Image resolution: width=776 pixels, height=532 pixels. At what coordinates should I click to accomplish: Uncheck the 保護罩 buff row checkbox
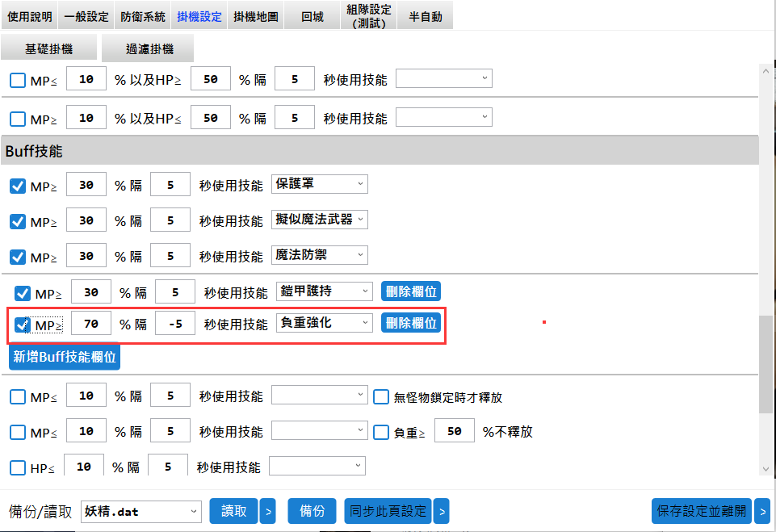tap(18, 186)
